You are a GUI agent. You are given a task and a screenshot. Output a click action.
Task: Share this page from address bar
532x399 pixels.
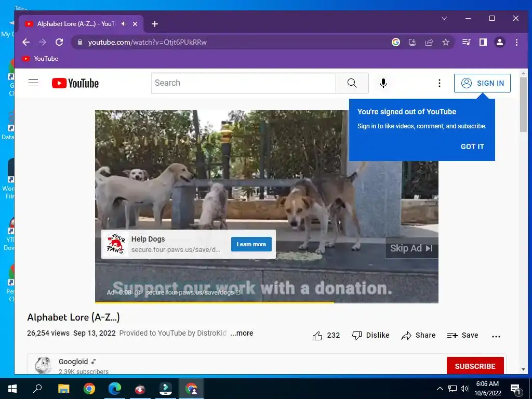click(x=429, y=42)
